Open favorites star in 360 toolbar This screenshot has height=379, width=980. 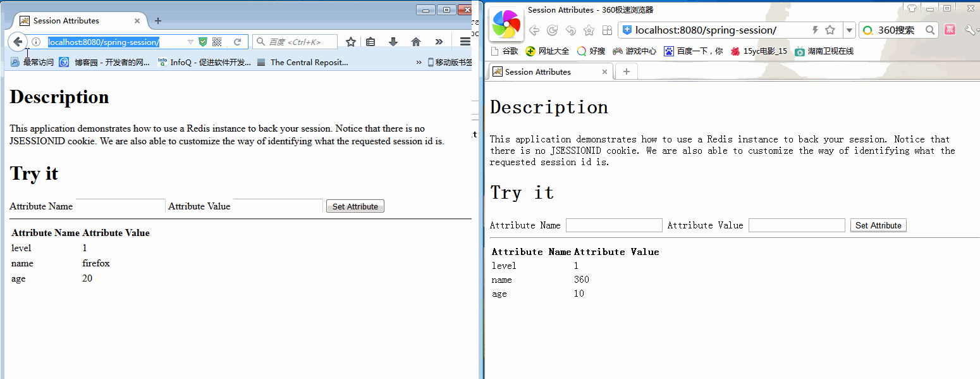click(589, 30)
